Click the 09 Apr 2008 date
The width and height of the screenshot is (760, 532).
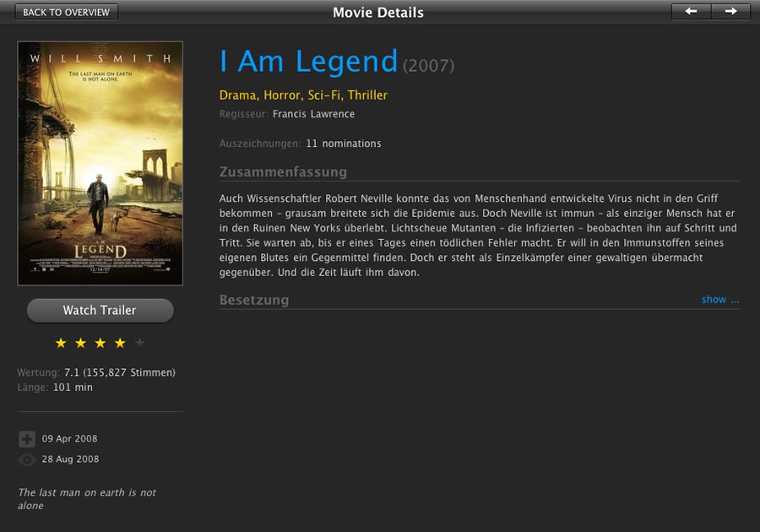(x=70, y=438)
